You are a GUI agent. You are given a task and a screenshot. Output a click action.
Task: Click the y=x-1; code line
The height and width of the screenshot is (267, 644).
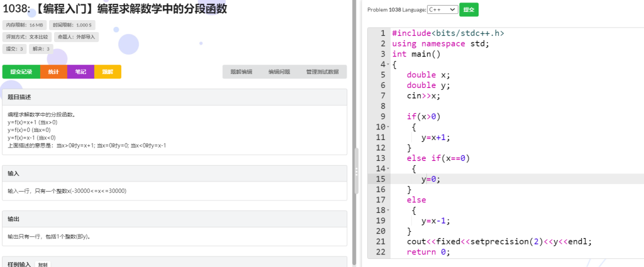(x=436, y=221)
